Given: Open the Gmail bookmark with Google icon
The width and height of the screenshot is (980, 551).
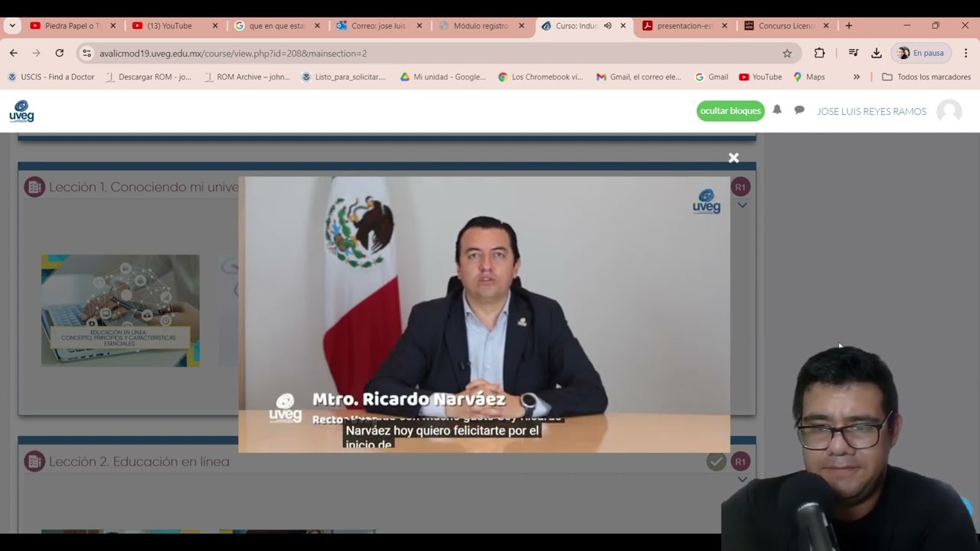Looking at the screenshot, I should coord(711,77).
